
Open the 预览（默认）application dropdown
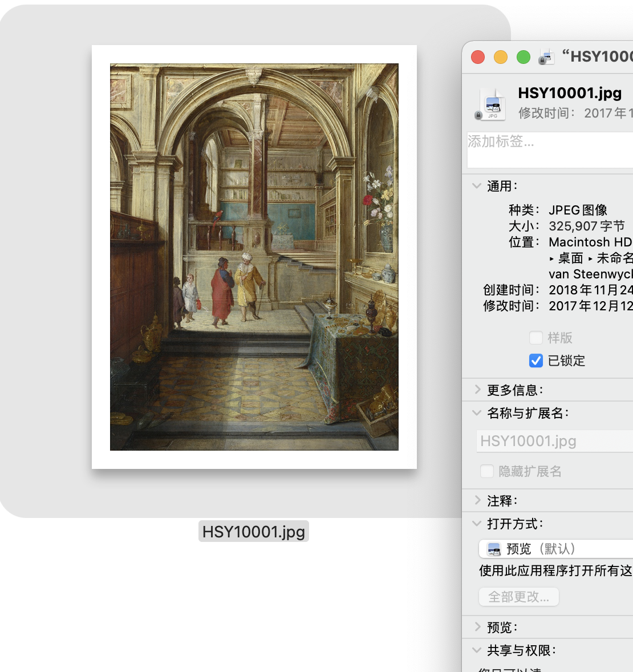556,549
